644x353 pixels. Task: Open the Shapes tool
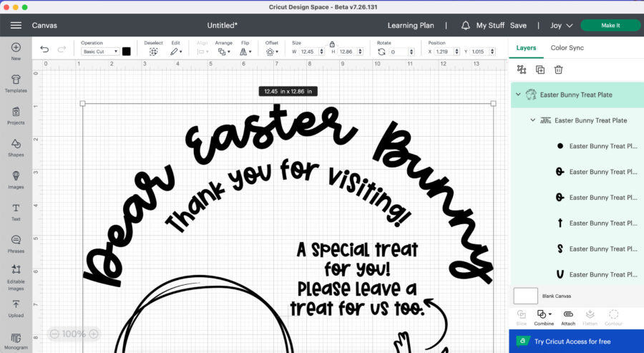[x=16, y=148]
